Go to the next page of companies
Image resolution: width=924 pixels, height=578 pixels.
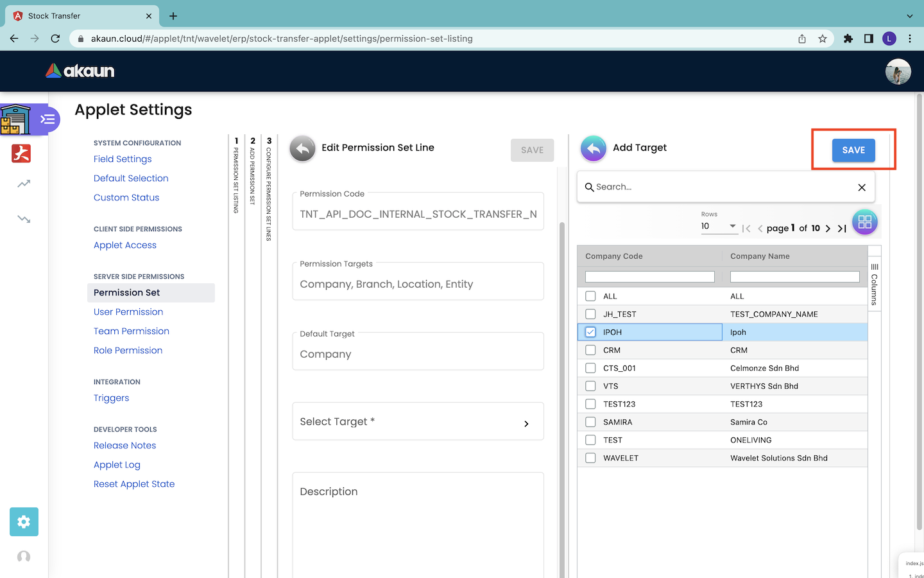(x=828, y=229)
